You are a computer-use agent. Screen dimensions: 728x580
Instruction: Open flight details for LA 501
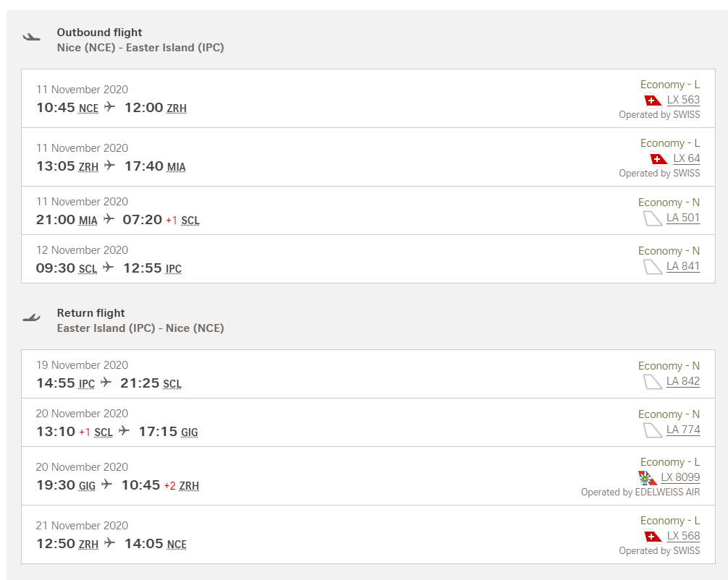tap(683, 218)
